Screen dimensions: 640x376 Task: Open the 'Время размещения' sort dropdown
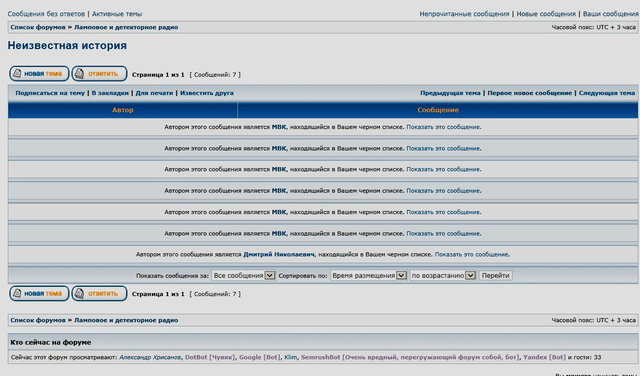pos(369,276)
